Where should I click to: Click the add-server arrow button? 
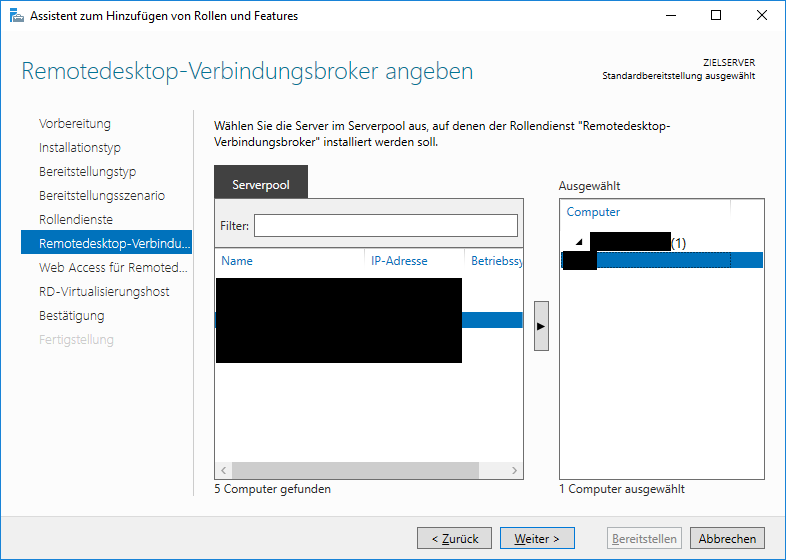(541, 326)
